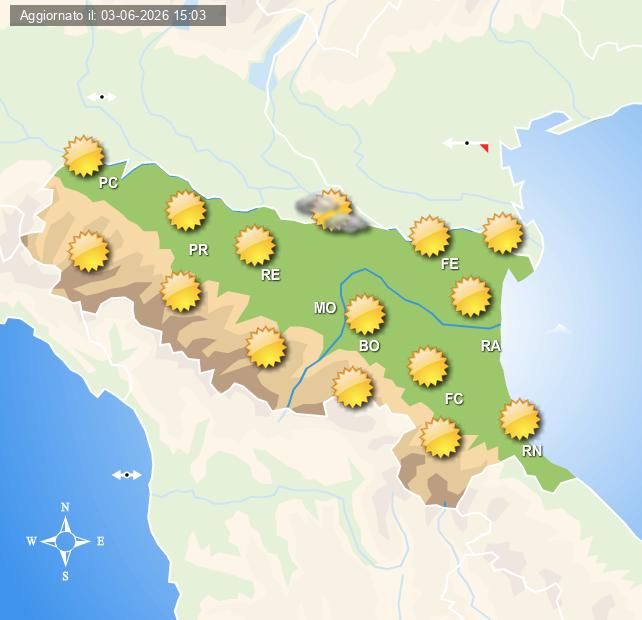Click the sun icon above the FC label
642x620 pixels.
click(x=428, y=367)
